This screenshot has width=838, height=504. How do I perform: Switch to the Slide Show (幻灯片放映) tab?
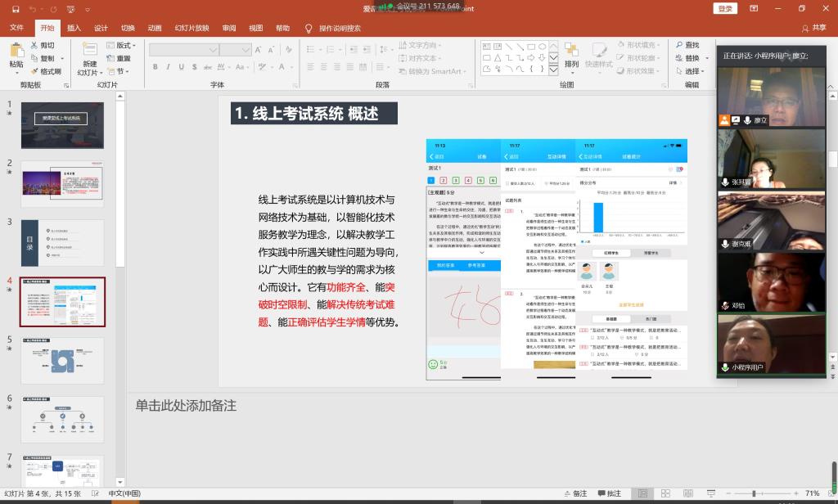click(191, 28)
